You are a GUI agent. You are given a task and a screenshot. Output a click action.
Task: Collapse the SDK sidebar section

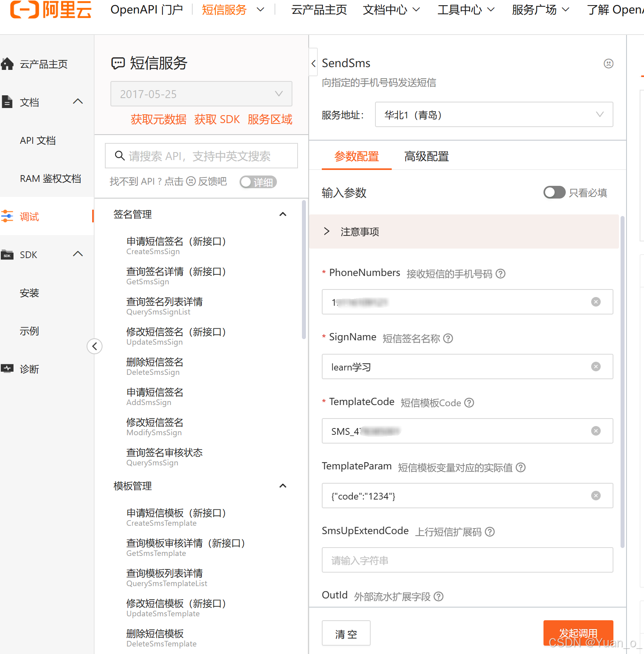78,254
